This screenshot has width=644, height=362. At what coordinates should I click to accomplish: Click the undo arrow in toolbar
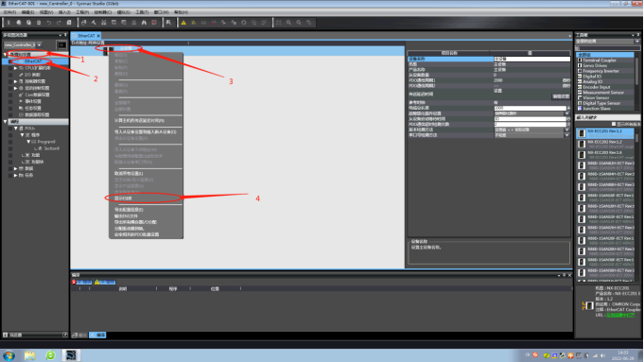[x=49, y=23]
